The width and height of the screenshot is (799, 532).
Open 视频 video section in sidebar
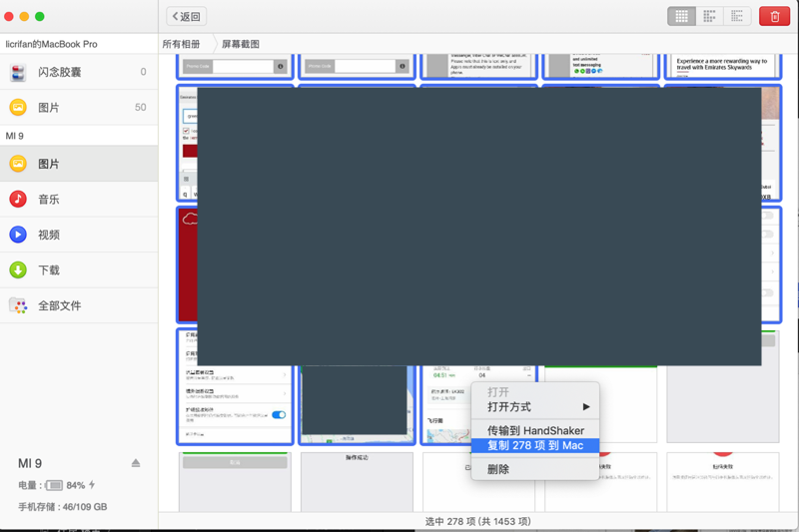pyautogui.click(x=48, y=235)
